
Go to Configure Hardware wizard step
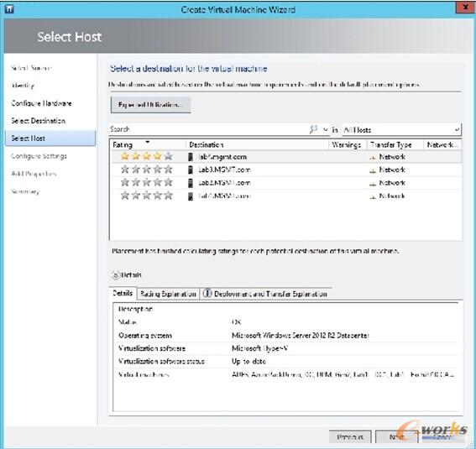point(41,103)
